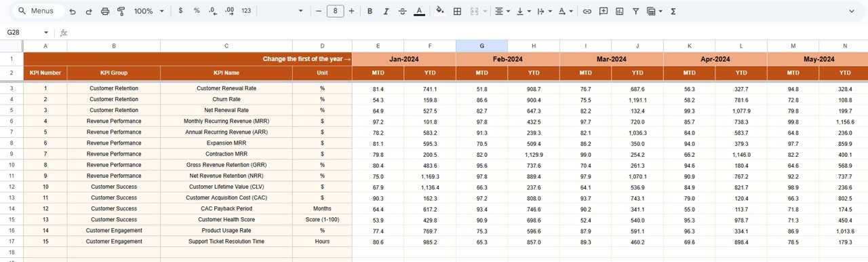Open the 100% zoom dropdown
This screenshot has height=262, width=868.
tap(149, 11)
